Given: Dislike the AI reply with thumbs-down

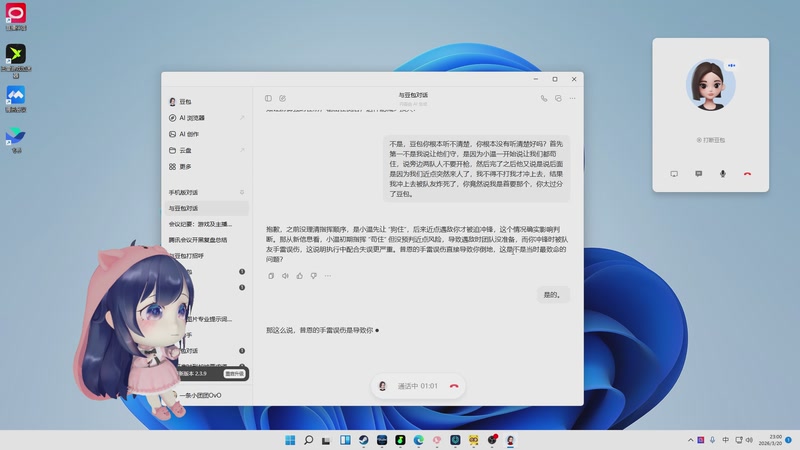Looking at the screenshot, I should pos(314,276).
